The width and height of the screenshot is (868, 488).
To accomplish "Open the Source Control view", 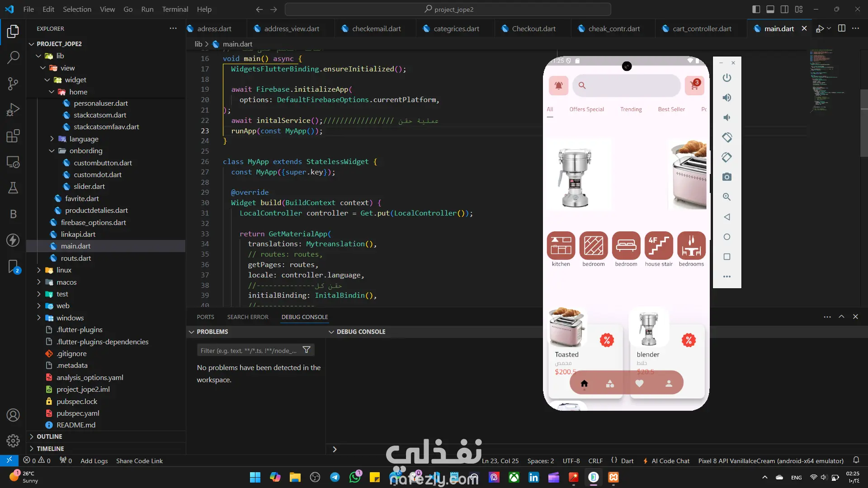I will click(13, 84).
